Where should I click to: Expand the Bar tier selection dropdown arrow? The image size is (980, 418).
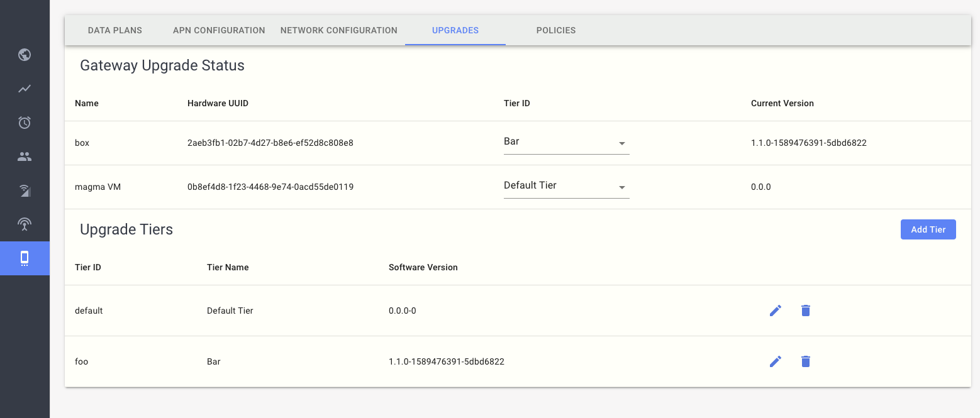pos(621,143)
